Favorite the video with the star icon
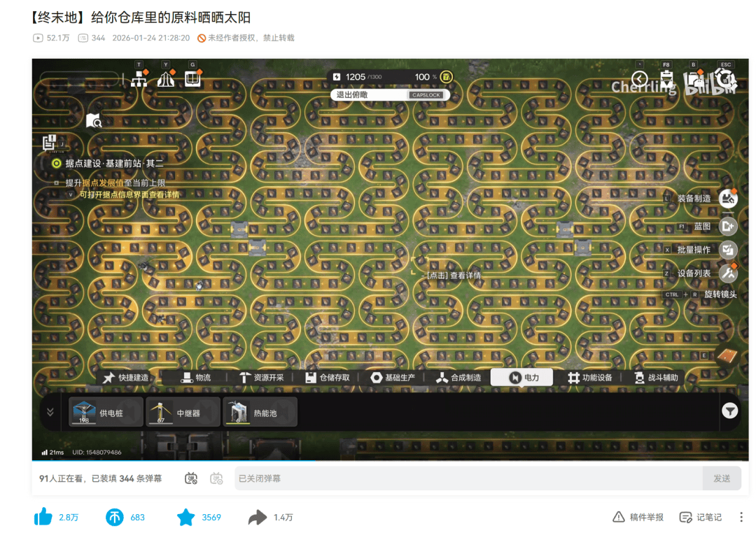This screenshot has width=756, height=533. coord(185,517)
